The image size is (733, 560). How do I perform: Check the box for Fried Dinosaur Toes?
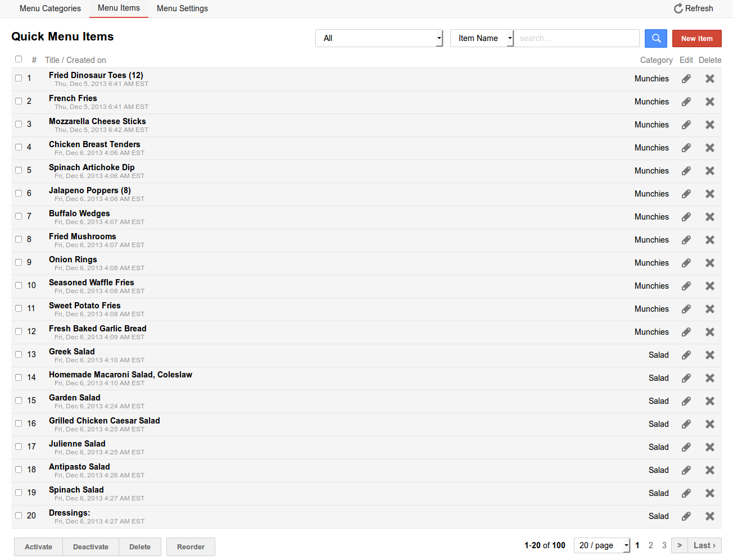19,78
